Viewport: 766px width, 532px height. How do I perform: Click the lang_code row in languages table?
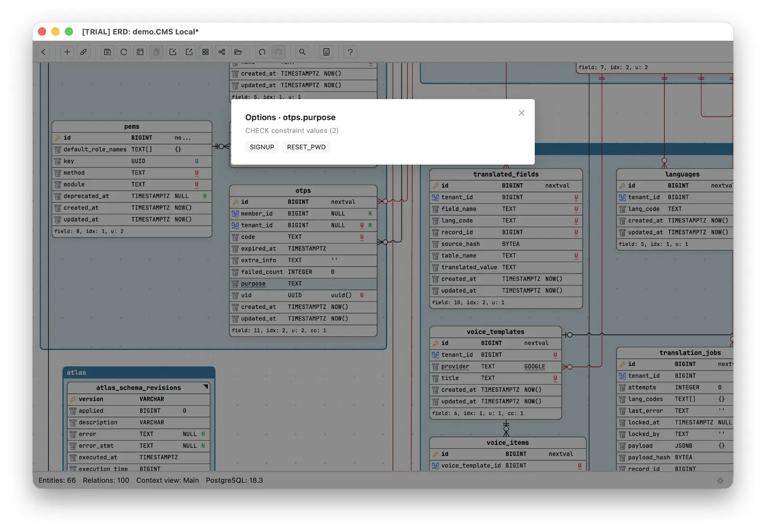click(x=675, y=209)
